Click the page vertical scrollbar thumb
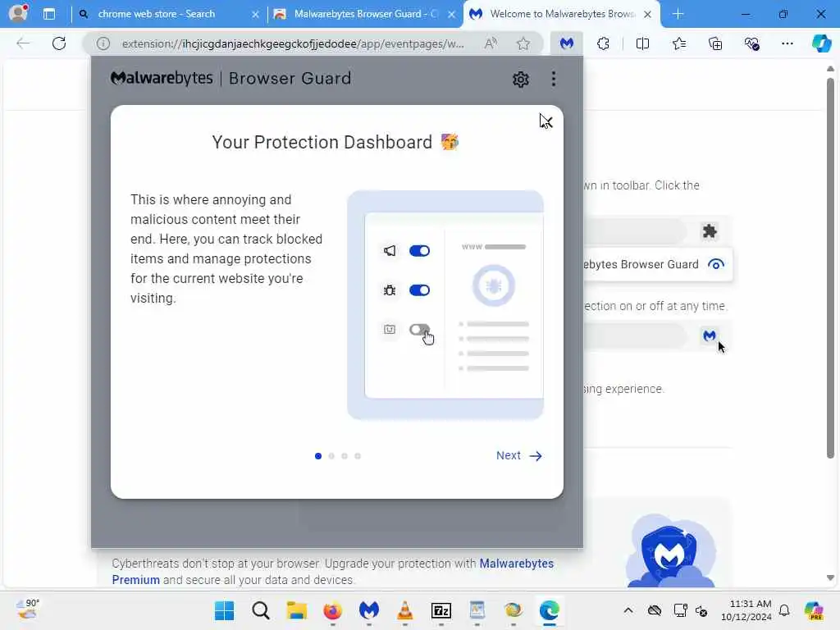Viewport: 840px width, 630px height. [x=830, y=268]
